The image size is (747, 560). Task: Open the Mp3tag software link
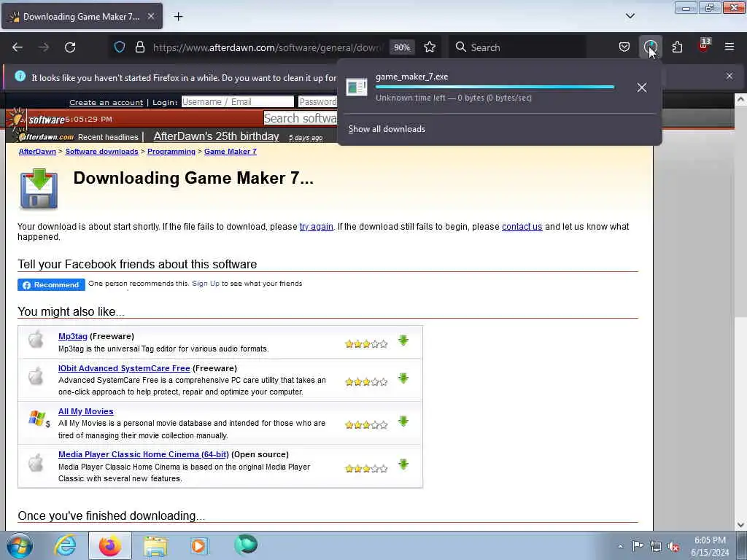click(x=73, y=336)
